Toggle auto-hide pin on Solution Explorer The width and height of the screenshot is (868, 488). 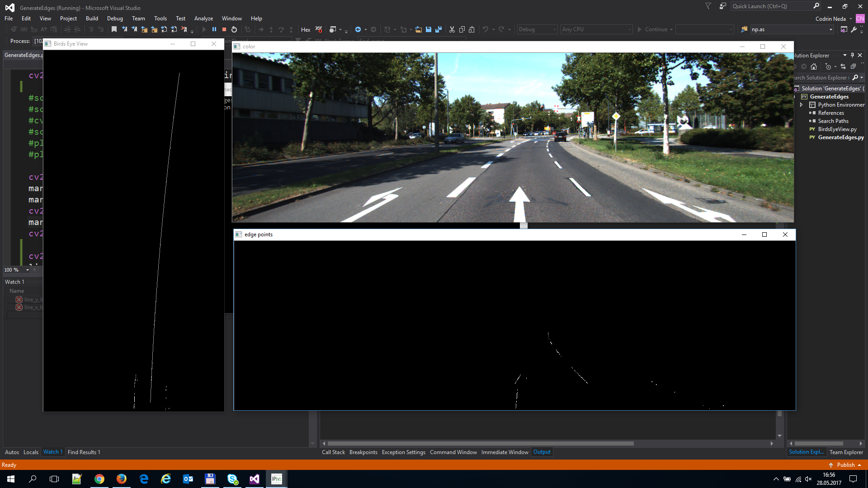point(852,55)
